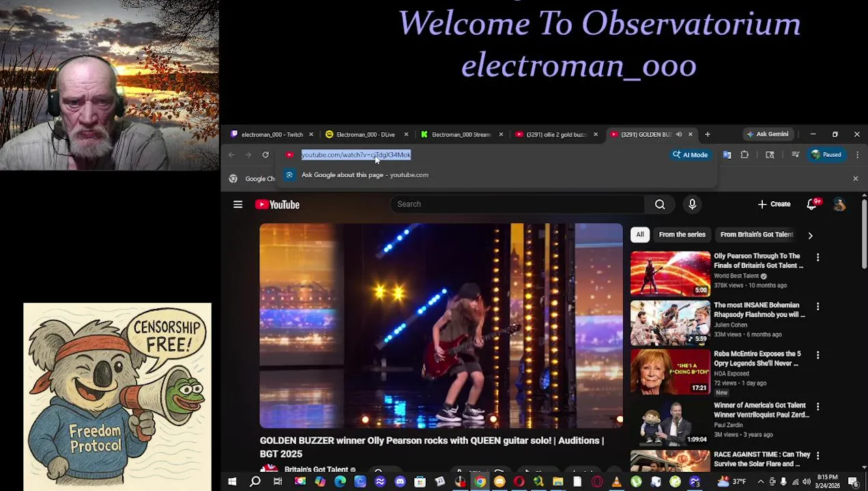Open Olly Pearson Through To Finals thumbnail
The height and width of the screenshot is (491, 868).
pos(670,273)
